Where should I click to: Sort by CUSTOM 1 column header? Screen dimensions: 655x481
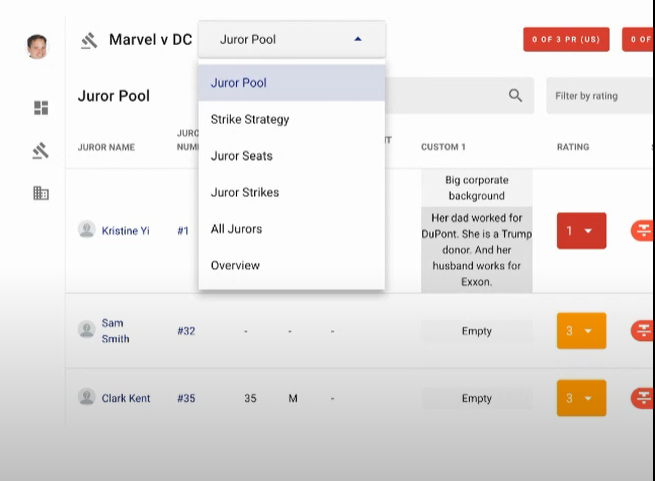tap(443, 147)
